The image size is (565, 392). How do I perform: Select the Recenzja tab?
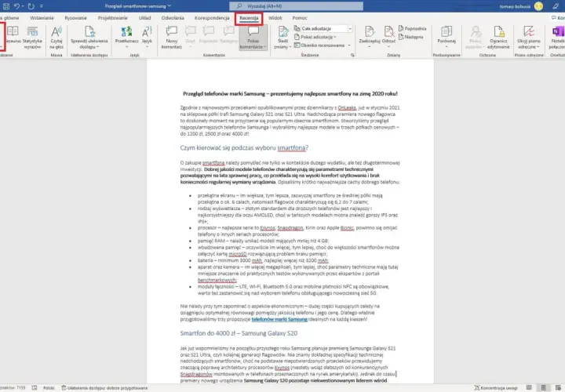tap(249, 17)
